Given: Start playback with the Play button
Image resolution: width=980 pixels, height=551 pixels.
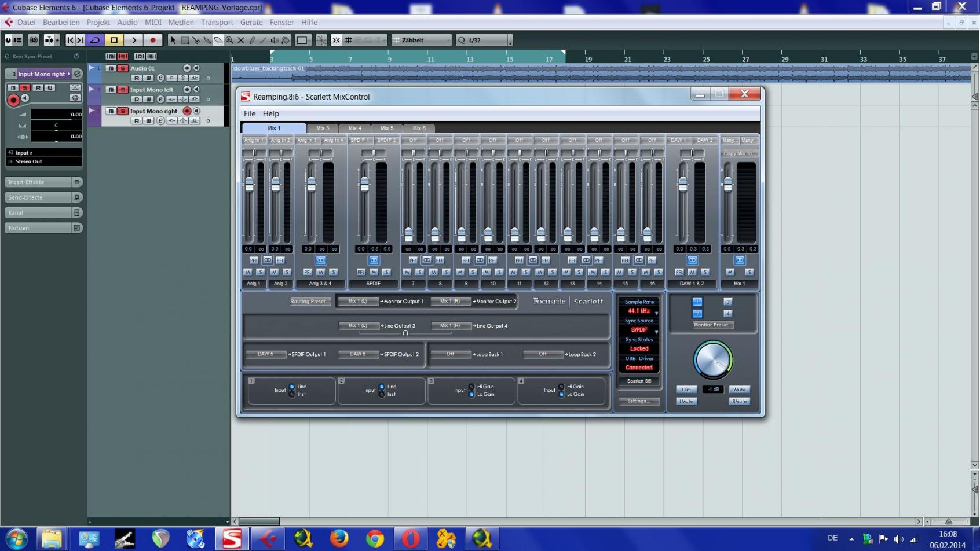Looking at the screenshot, I should point(134,40).
